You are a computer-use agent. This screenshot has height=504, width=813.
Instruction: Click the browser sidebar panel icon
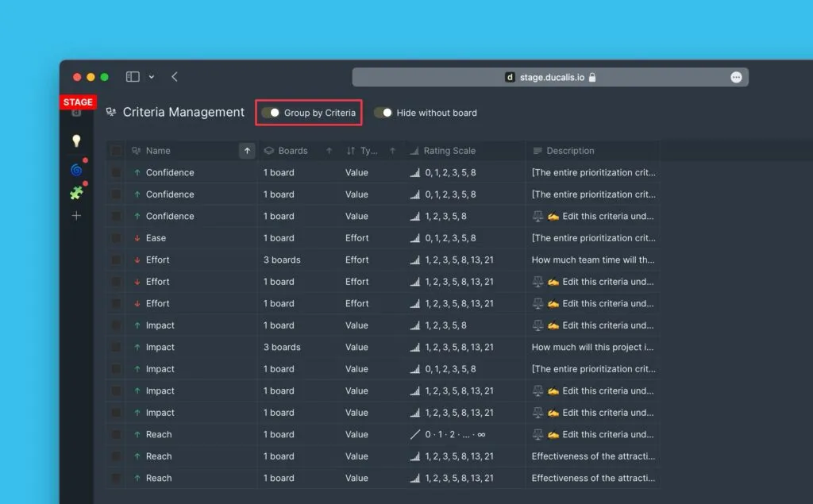133,77
